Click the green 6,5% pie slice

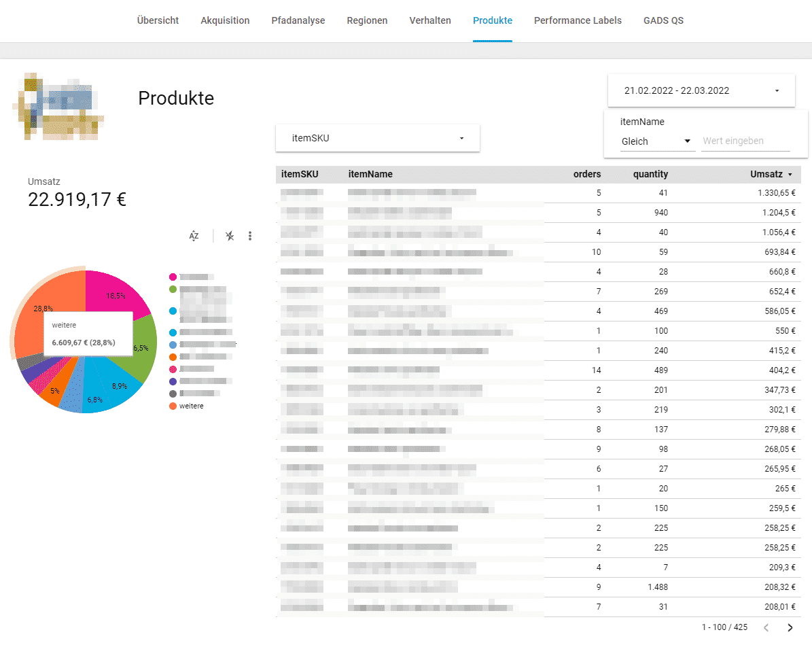click(143, 348)
